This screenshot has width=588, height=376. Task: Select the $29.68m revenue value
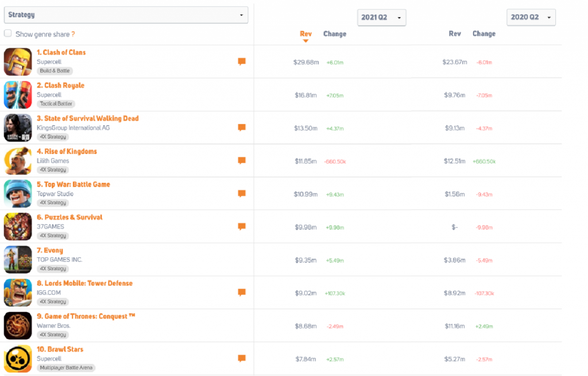(x=306, y=62)
